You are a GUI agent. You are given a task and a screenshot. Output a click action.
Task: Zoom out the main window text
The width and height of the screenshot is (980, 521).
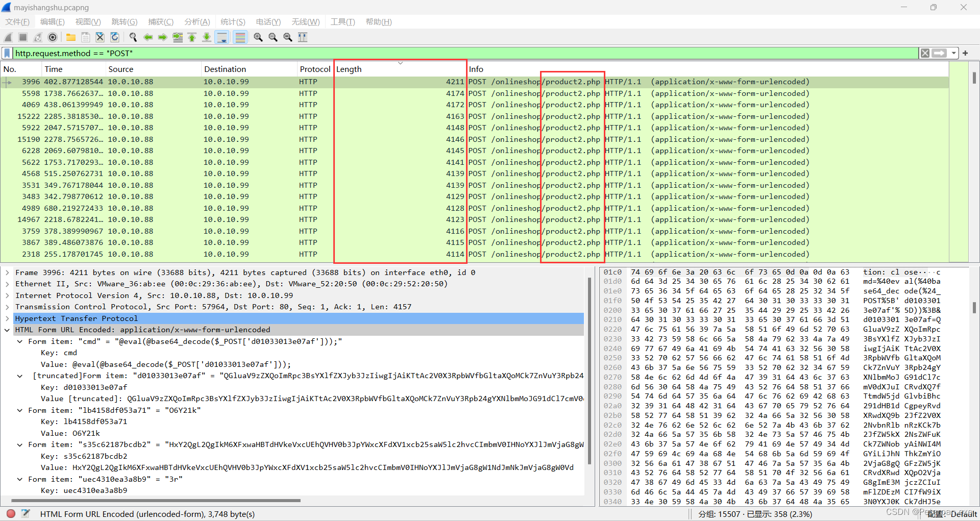coord(273,37)
